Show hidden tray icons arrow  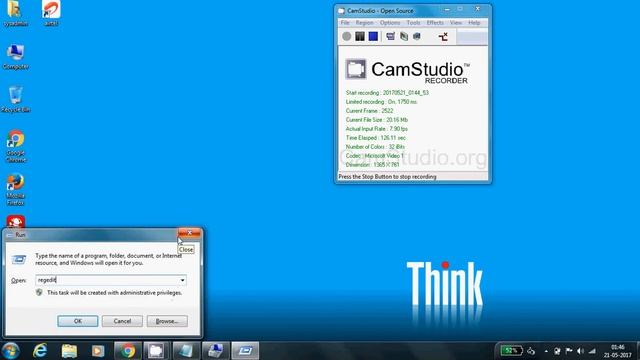tap(546, 351)
